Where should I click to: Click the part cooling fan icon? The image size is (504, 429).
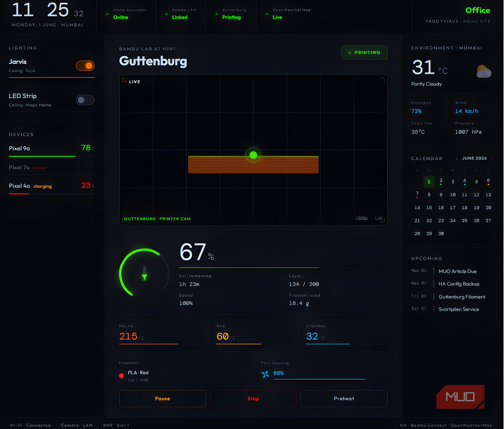point(265,374)
